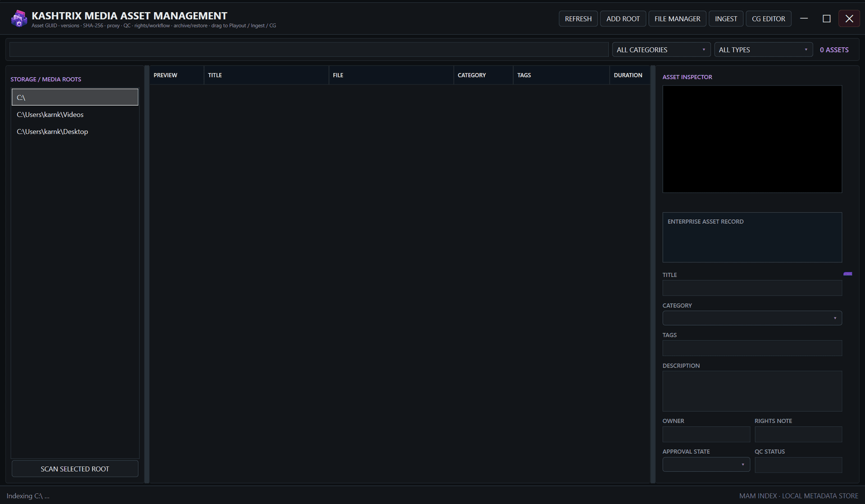Screen dimensions: 865x504
Task: Click the inspector TITLE input field
Action: 752,288
